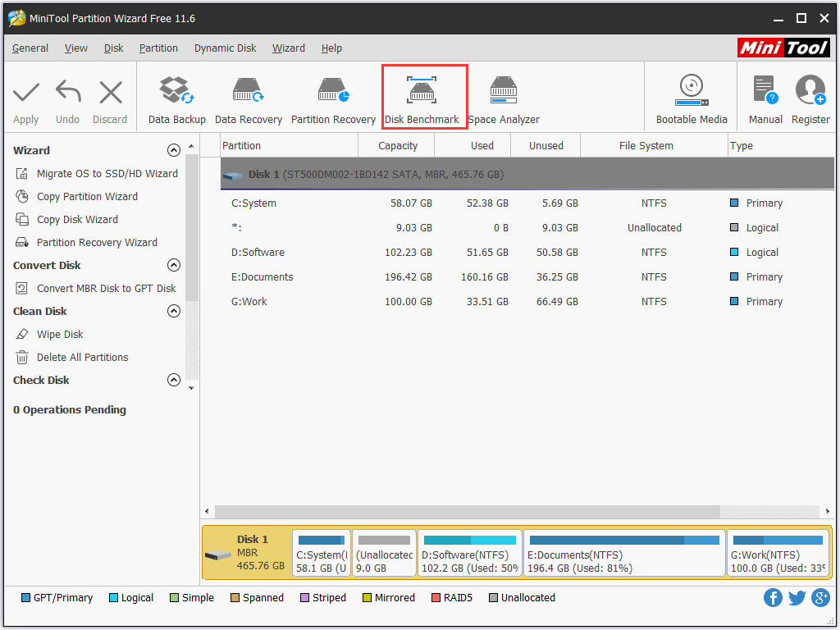Click Migrate OS to SSD/HD Wizard link
Viewport: 840px width, 630px height.
[107, 174]
